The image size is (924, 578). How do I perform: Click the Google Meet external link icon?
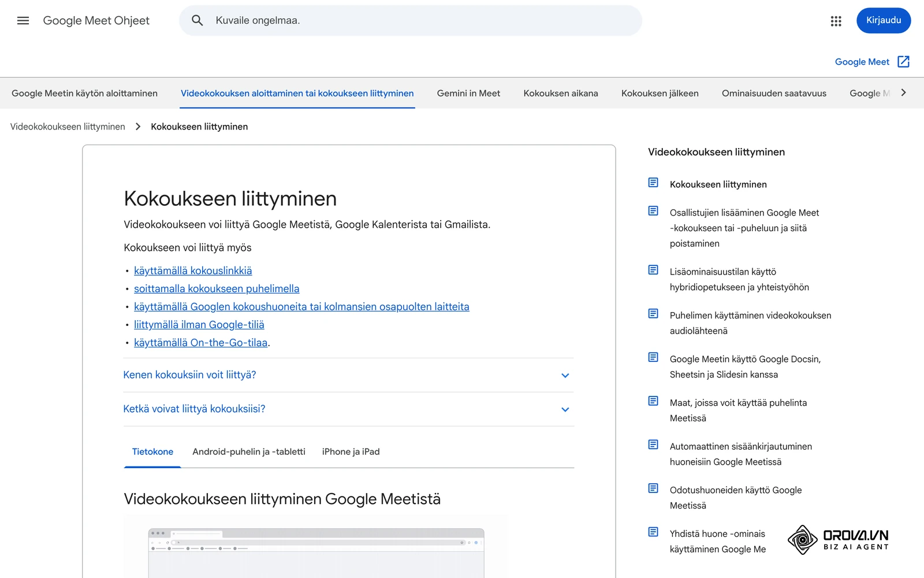pyautogui.click(x=904, y=62)
